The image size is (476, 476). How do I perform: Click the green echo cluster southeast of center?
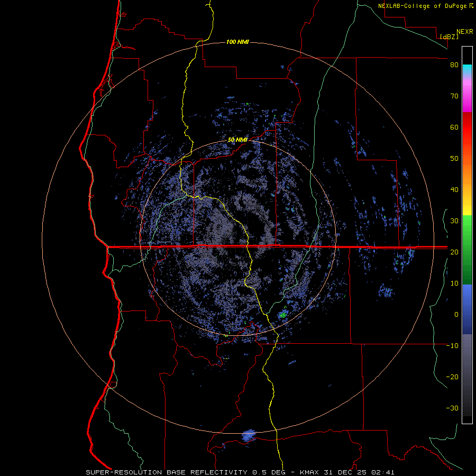pyautogui.click(x=283, y=315)
